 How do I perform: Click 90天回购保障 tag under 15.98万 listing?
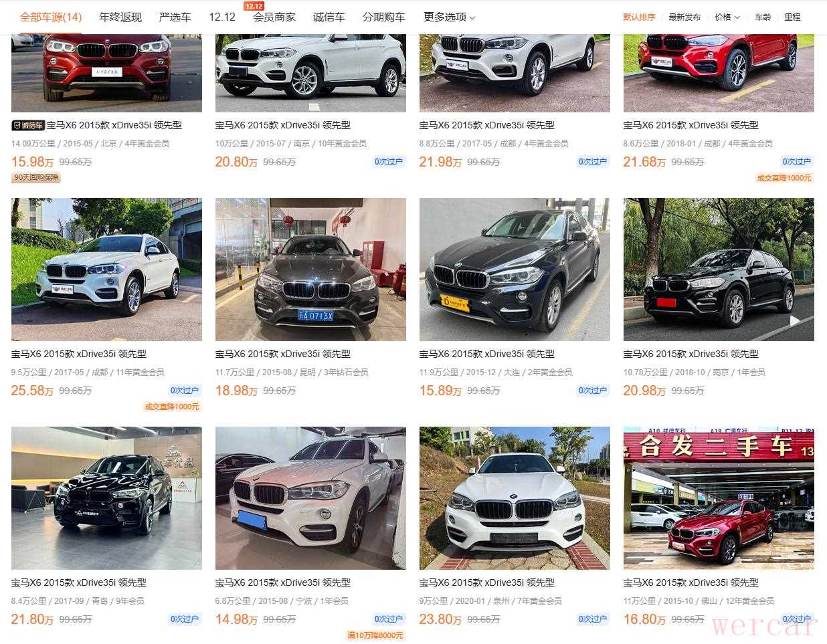(x=36, y=178)
